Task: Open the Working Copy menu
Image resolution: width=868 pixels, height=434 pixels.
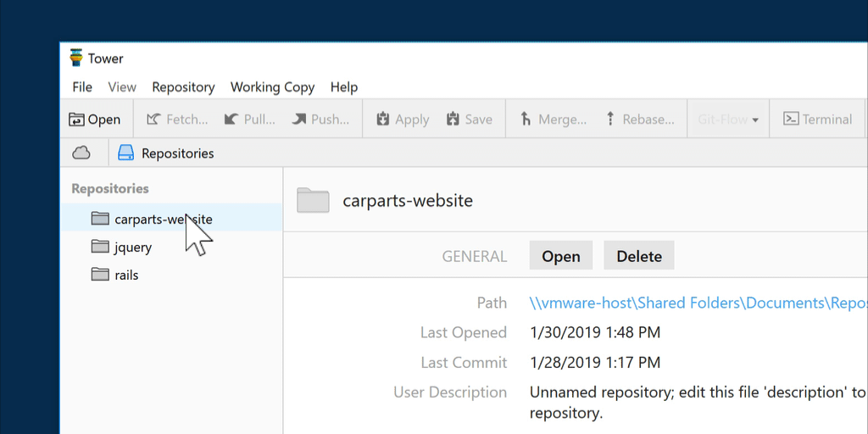Action: click(272, 87)
